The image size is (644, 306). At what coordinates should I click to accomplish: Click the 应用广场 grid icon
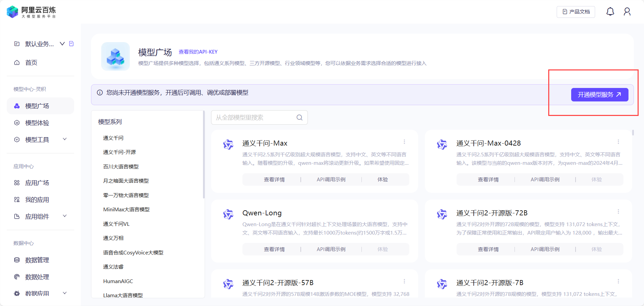[17, 183]
